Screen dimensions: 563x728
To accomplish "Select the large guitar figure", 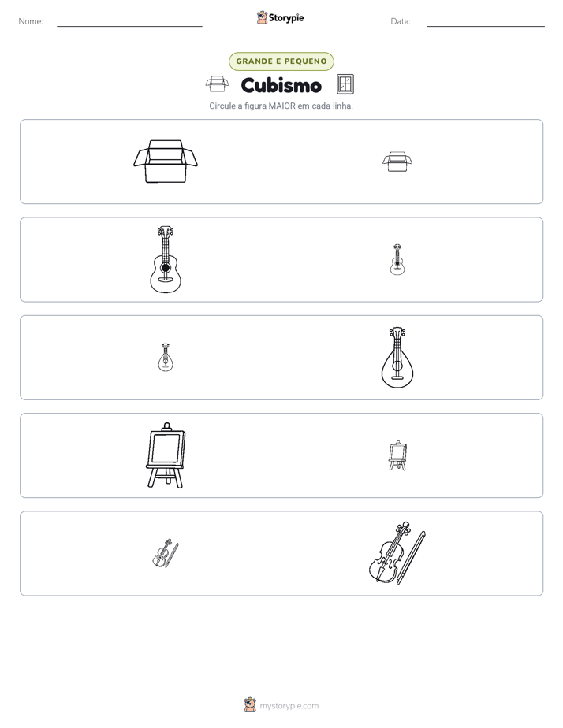I will coord(166,259).
